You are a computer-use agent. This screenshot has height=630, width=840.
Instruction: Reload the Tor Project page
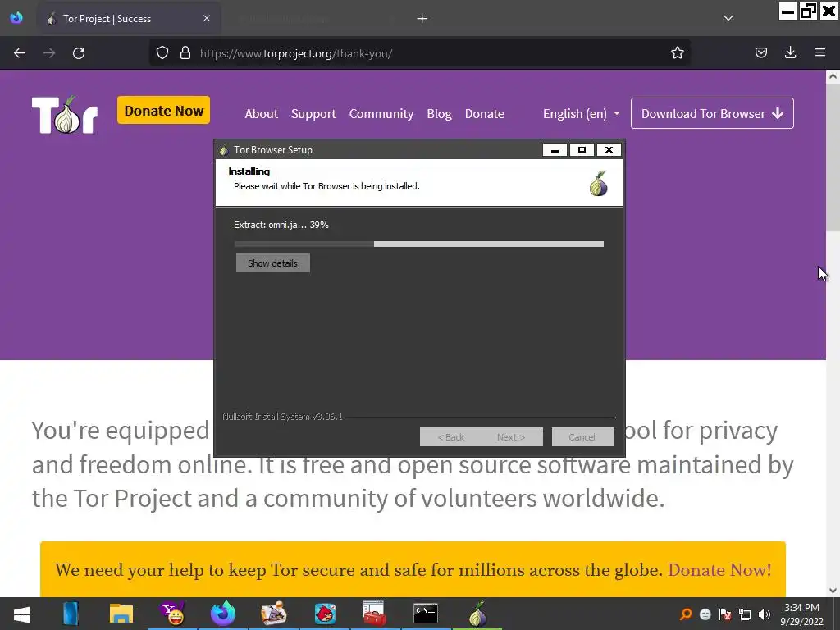click(79, 53)
